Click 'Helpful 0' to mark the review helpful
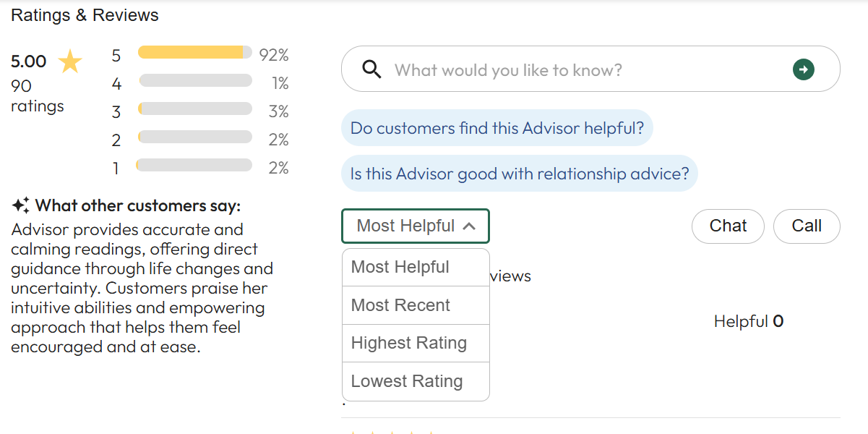This screenshot has height=434, width=868. (x=749, y=320)
